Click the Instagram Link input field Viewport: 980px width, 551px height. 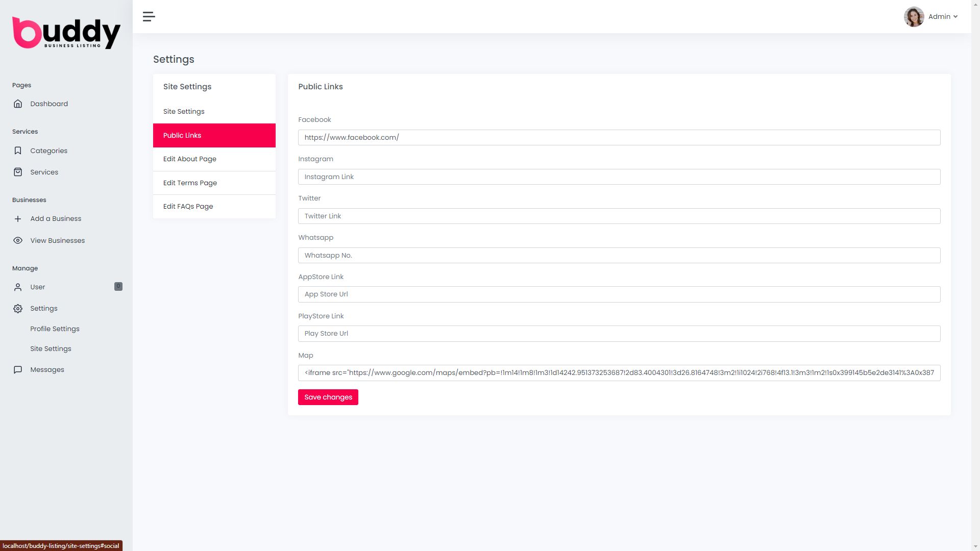pyautogui.click(x=619, y=177)
